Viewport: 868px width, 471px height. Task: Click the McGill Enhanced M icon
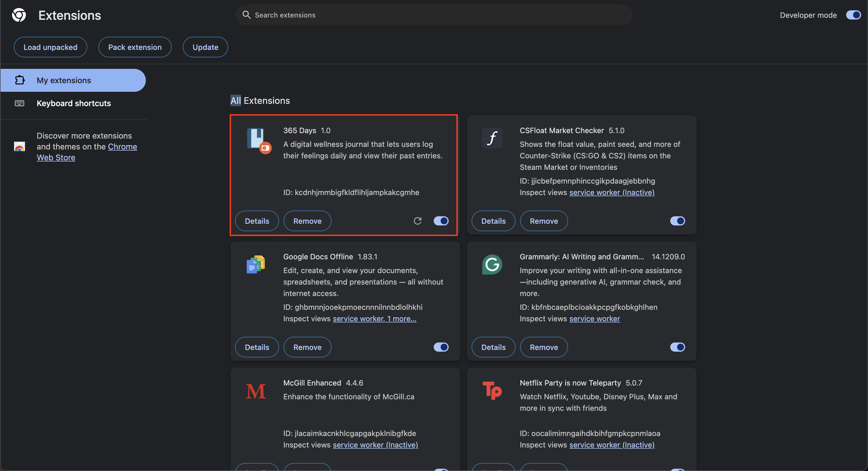pos(256,391)
